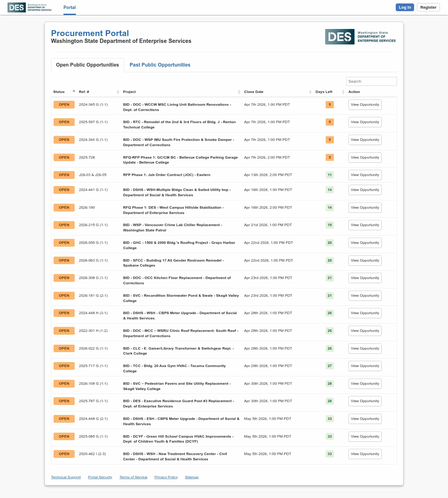Viewport: 448px width, 498px height.
Task: Sort table by Close Date column
Action: (310, 92)
